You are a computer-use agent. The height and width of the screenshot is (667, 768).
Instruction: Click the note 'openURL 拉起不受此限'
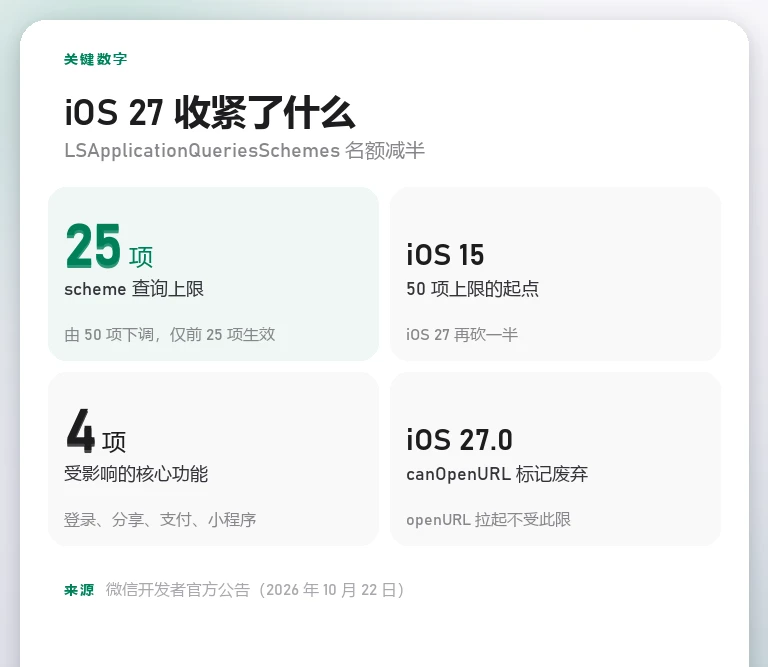coord(488,520)
